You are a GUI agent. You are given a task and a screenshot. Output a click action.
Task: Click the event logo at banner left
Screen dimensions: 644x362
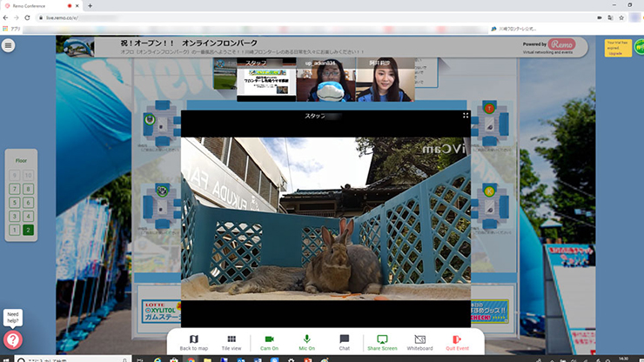[77, 46]
